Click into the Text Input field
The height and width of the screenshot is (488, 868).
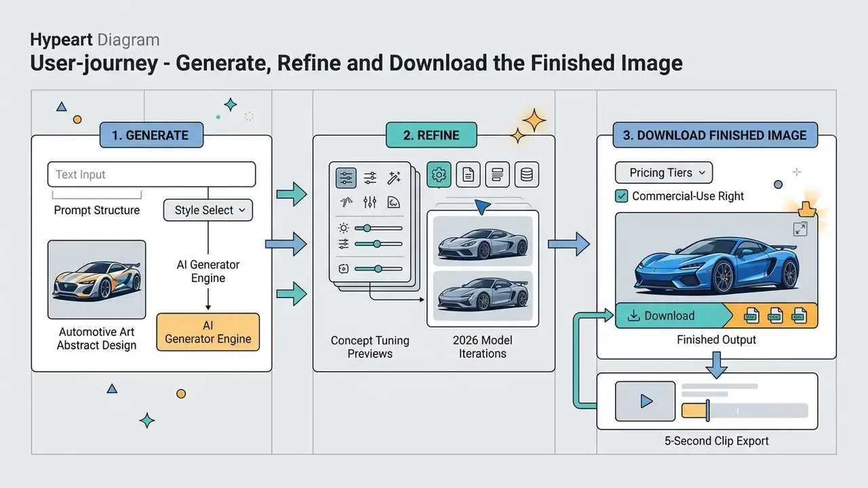pos(151,174)
